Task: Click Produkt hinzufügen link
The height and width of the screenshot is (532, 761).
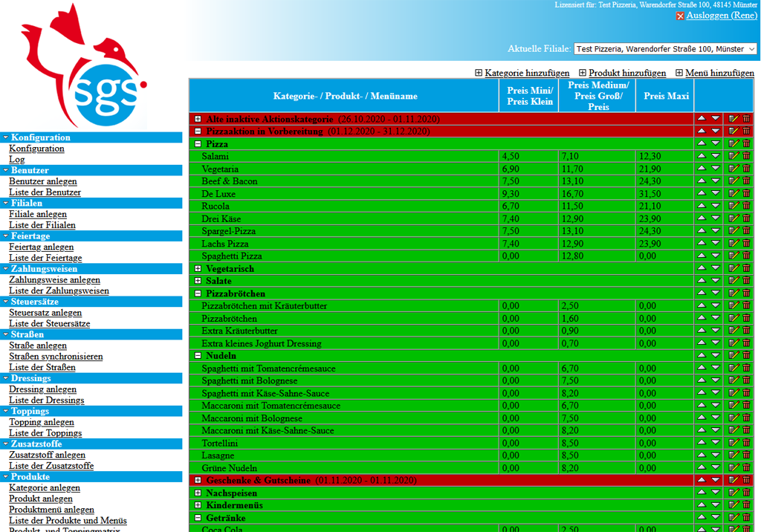Action: click(x=627, y=73)
